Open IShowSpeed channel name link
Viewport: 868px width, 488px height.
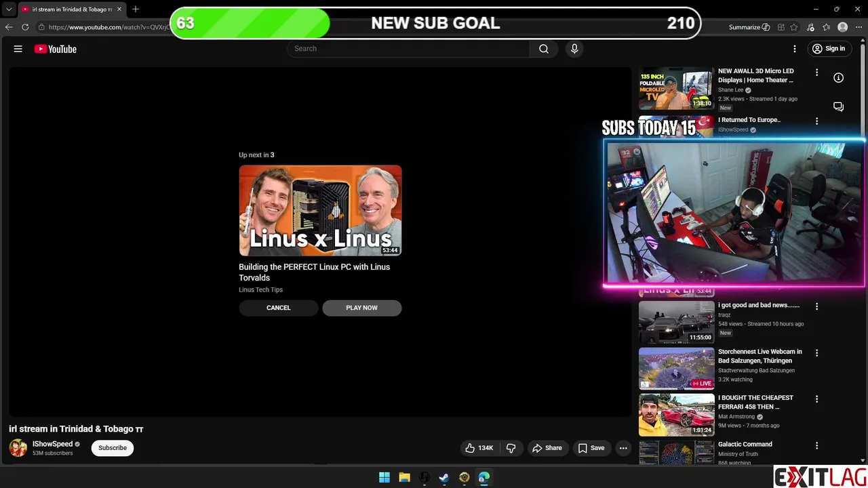tap(52, 444)
